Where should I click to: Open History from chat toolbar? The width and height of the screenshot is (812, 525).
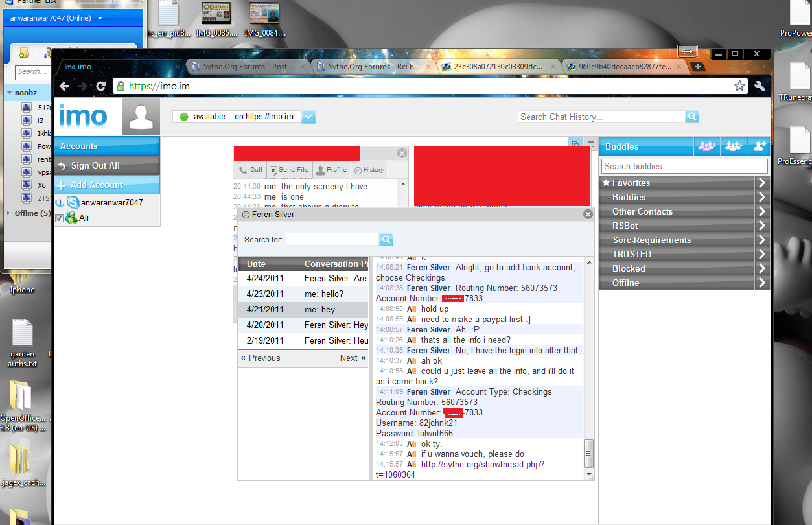[369, 170]
